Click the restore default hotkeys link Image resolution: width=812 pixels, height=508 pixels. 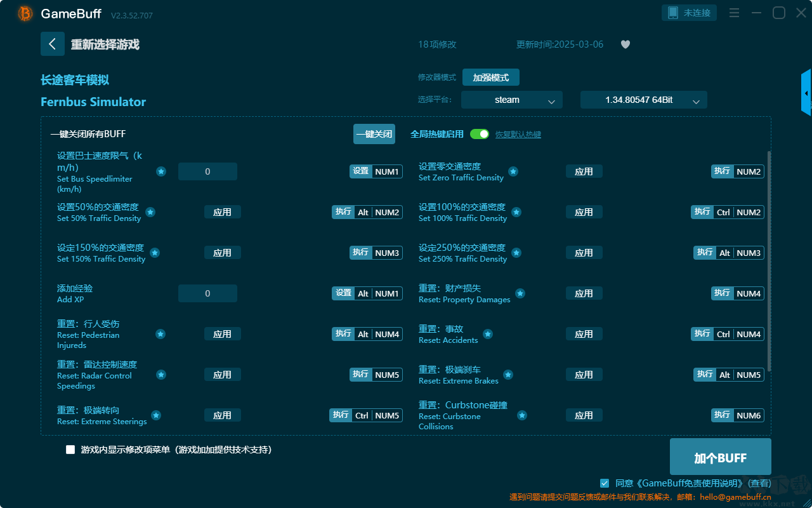click(x=518, y=135)
